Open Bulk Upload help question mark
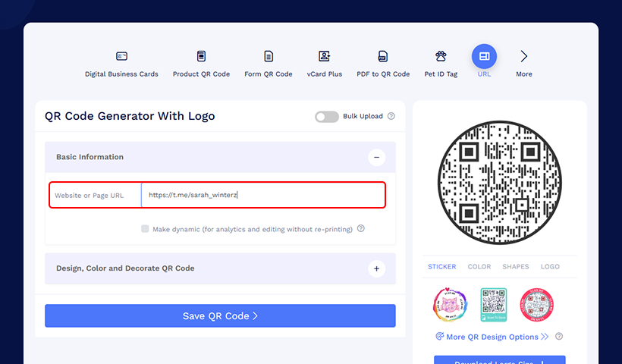This screenshot has height=364, width=622. pyautogui.click(x=391, y=116)
